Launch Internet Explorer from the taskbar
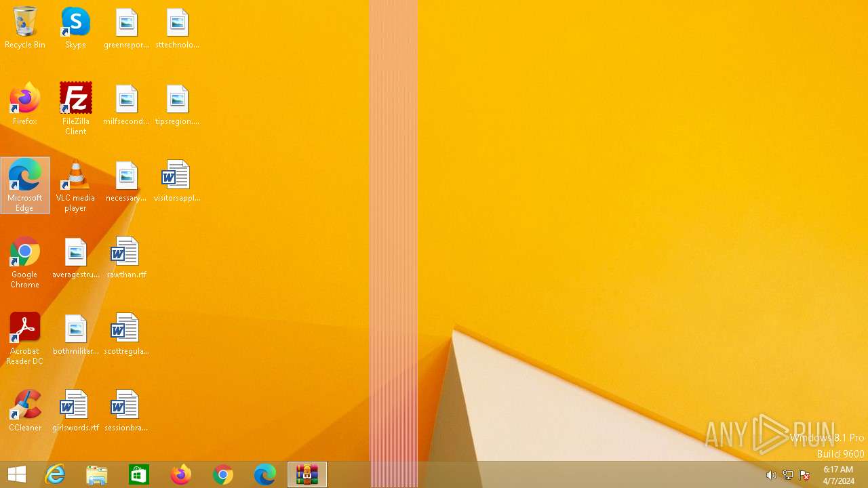This screenshot has height=488, width=868. (x=55, y=474)
